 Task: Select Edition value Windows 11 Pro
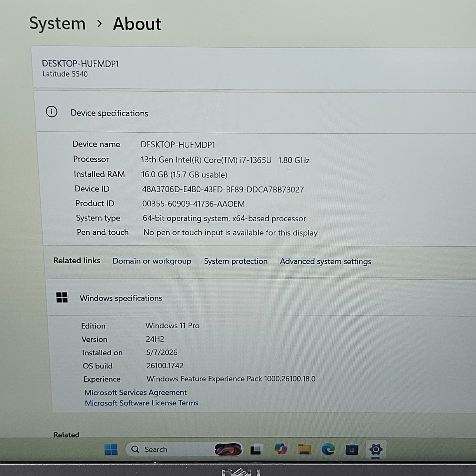[173, 326]
